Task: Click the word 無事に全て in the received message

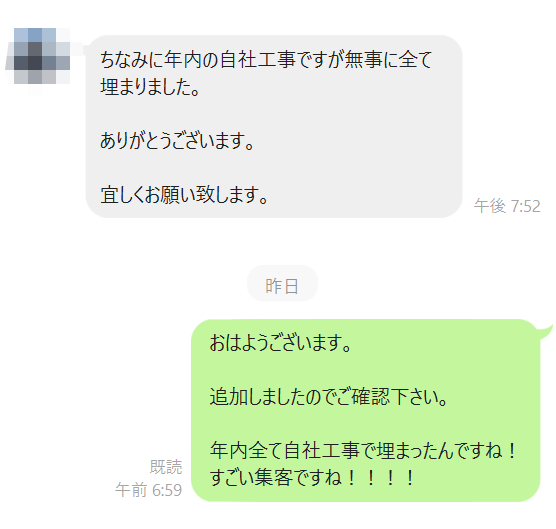Action: [x=389, y=59]
